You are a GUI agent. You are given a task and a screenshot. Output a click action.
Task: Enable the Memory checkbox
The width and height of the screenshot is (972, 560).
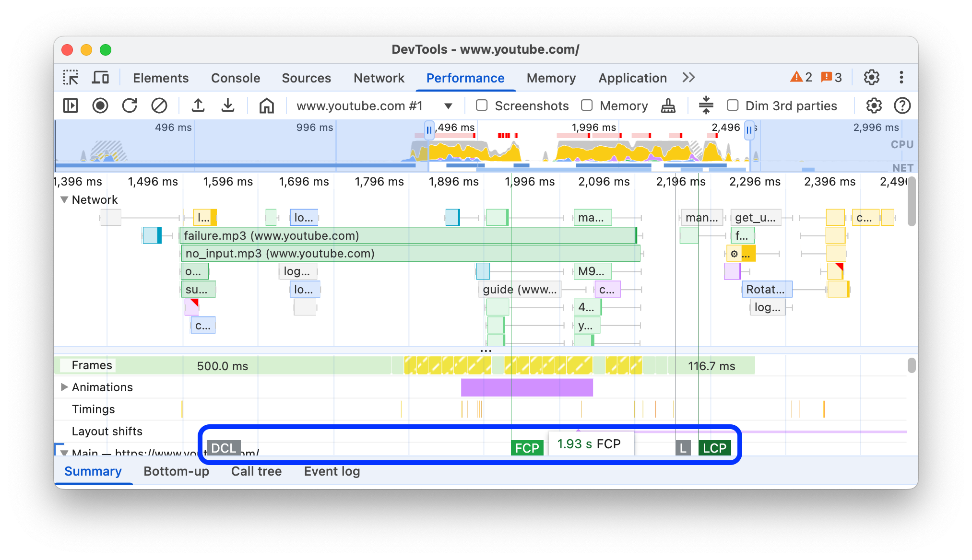point(587,105)
